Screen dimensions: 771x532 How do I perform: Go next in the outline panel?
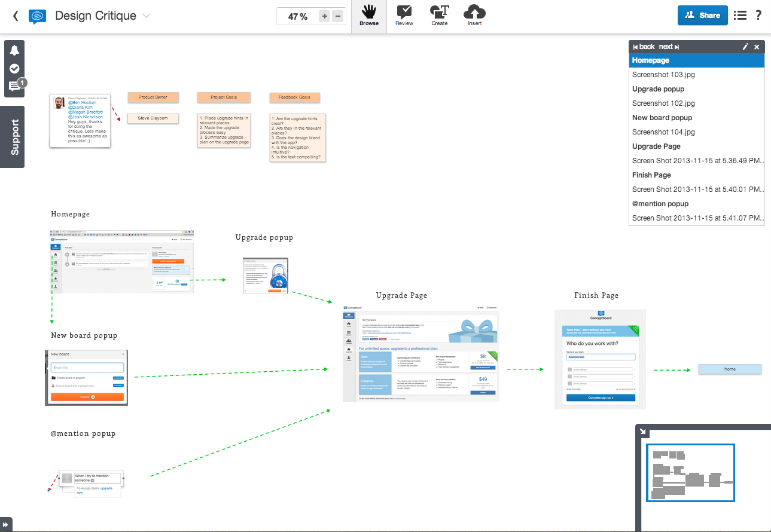(x=669, y=47)
